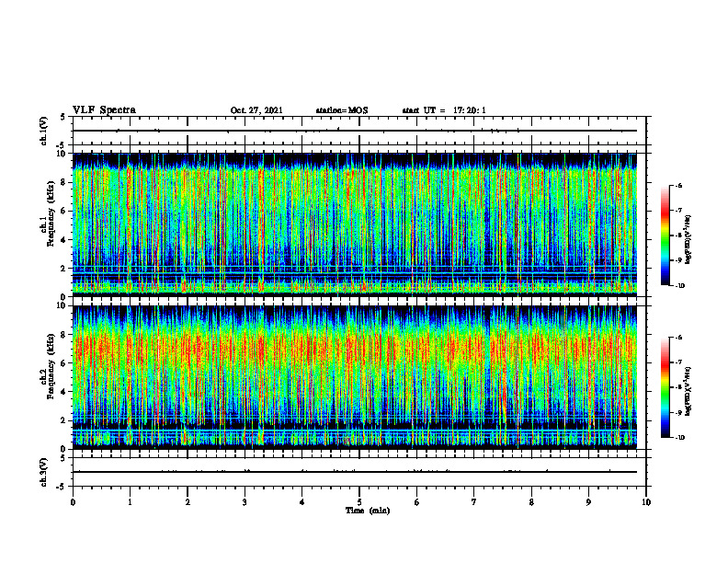
Task: Click tick label "8" on Time axis
Action: tap(531, 502)
